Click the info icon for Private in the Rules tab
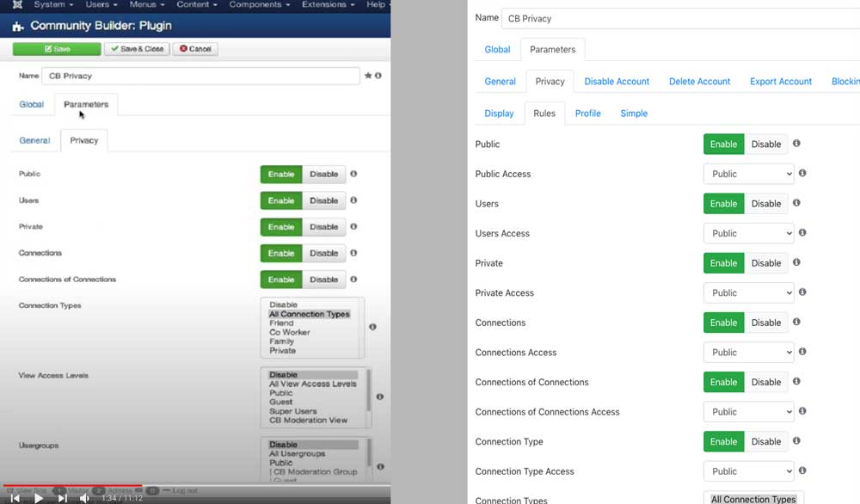 796,262
